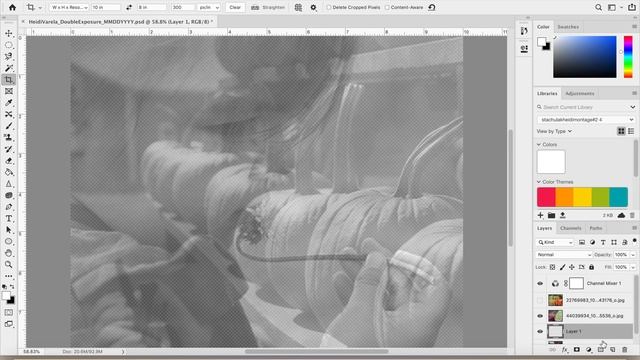The width and height of the screenshot is (640, 360).
Task: Select the Brush tool
Action: pos(9,126)
